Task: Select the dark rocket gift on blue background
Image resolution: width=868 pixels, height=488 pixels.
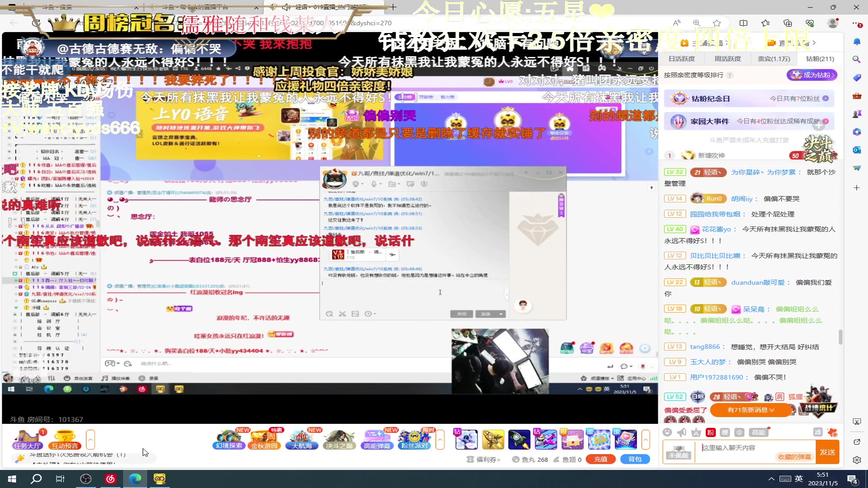Action: [x=519, y=439]
